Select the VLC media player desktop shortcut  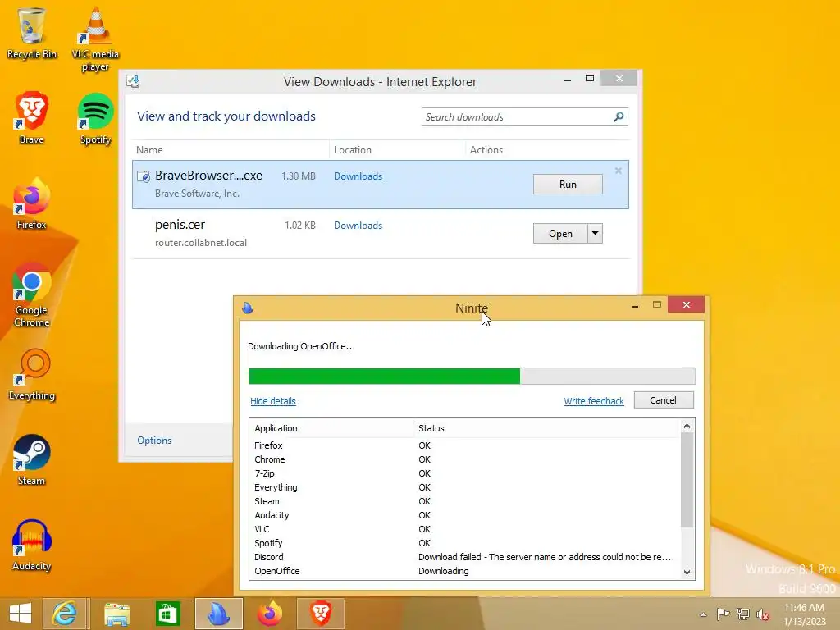95,39
